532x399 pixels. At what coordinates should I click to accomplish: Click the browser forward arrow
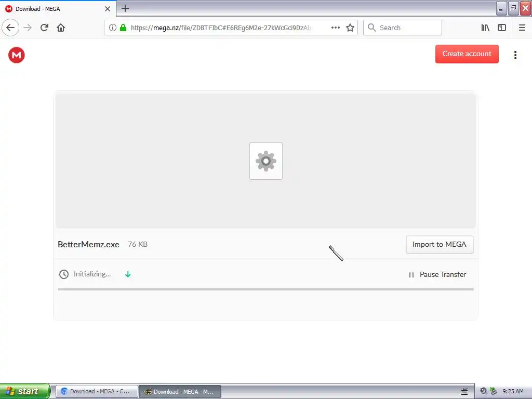tap(28, 28)
